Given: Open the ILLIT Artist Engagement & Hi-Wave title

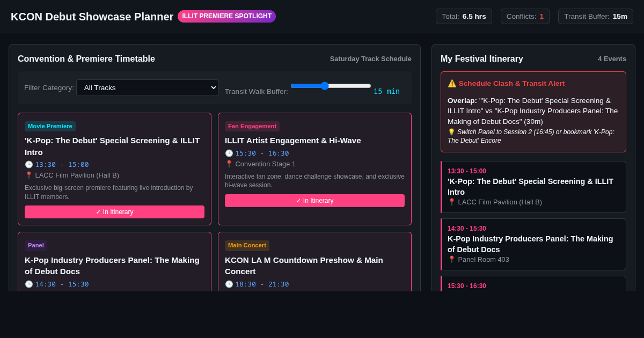Looking at the screenshot, I should click(293, 141).
